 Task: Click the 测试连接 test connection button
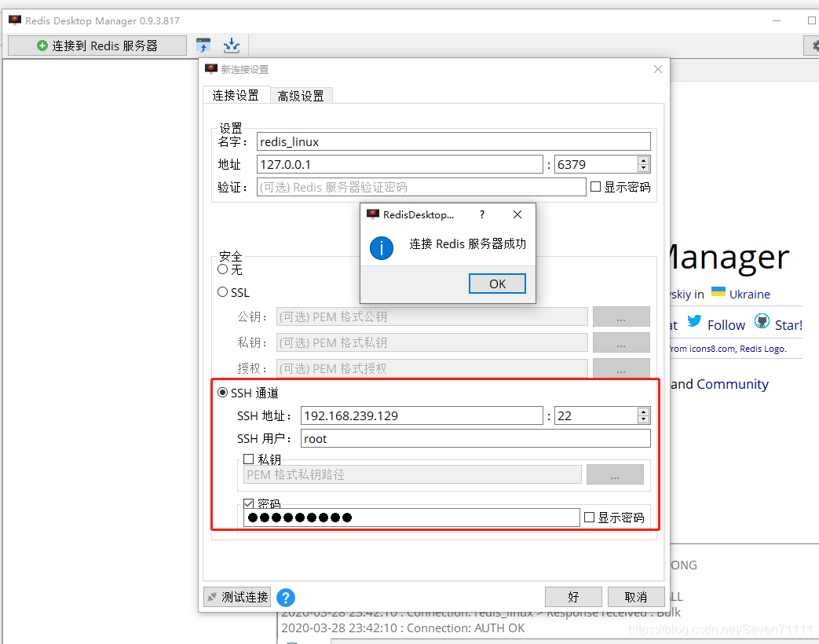237,597
